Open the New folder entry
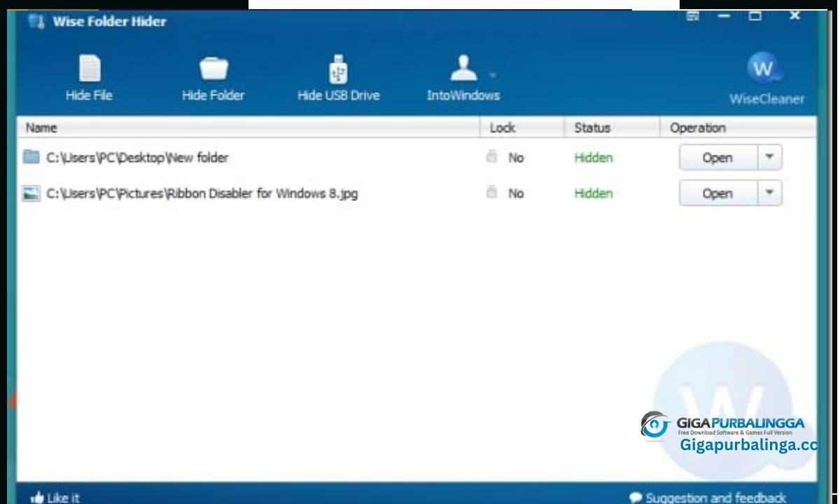This screenshot has height=504, width=840. point(718,157)
